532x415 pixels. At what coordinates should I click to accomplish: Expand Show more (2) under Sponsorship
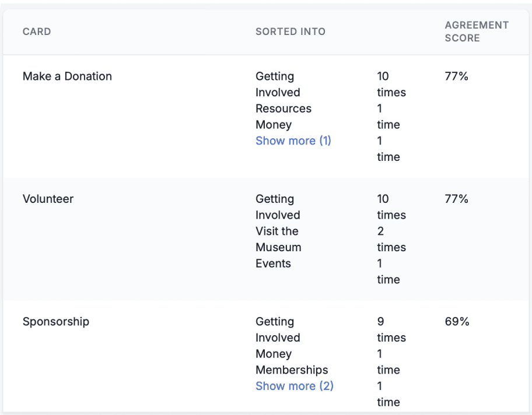294,386
